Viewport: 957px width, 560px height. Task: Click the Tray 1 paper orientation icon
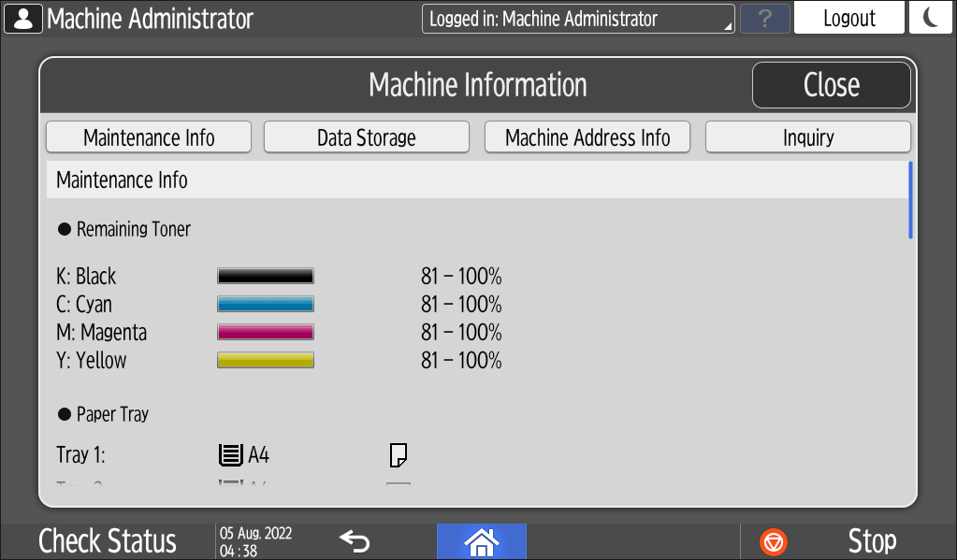[398, 455]
